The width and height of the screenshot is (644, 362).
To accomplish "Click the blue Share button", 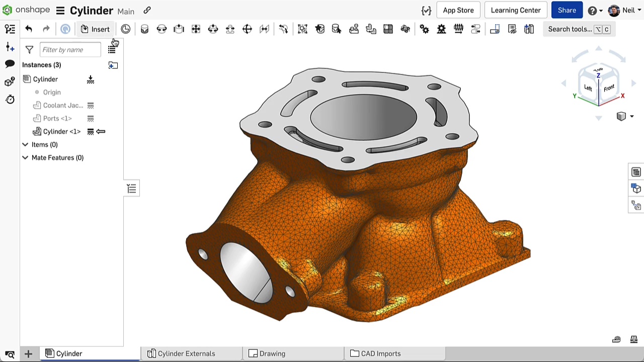I will (567, 10).
